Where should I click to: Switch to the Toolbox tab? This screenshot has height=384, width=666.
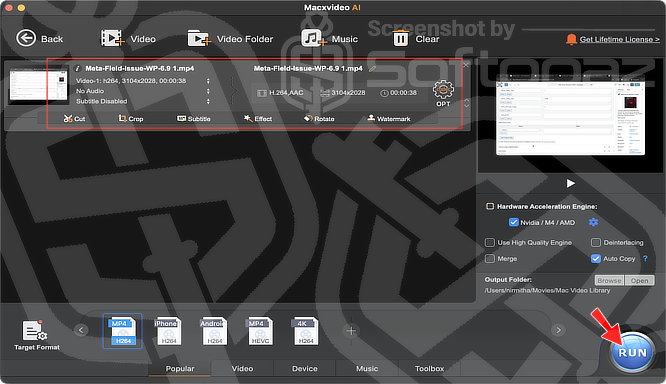[x=429, y=369]
